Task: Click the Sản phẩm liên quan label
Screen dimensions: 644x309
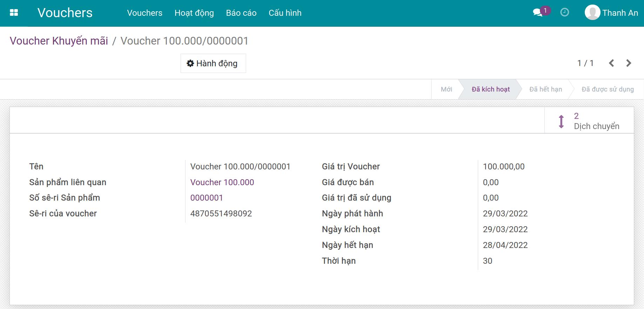Action: click(68, 182)
